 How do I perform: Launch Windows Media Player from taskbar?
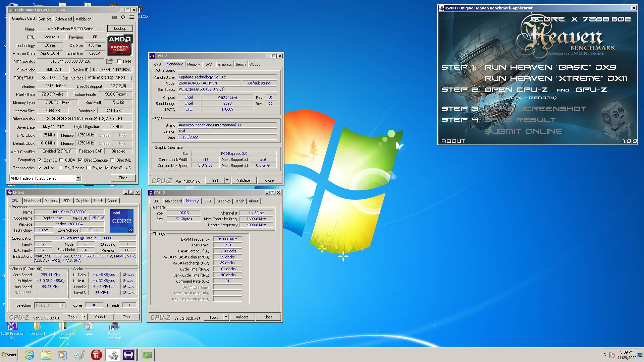coord(62,355)
